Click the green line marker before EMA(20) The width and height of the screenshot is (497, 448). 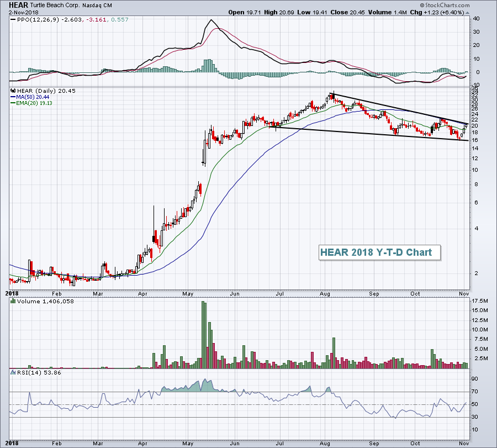pos(13,103)
